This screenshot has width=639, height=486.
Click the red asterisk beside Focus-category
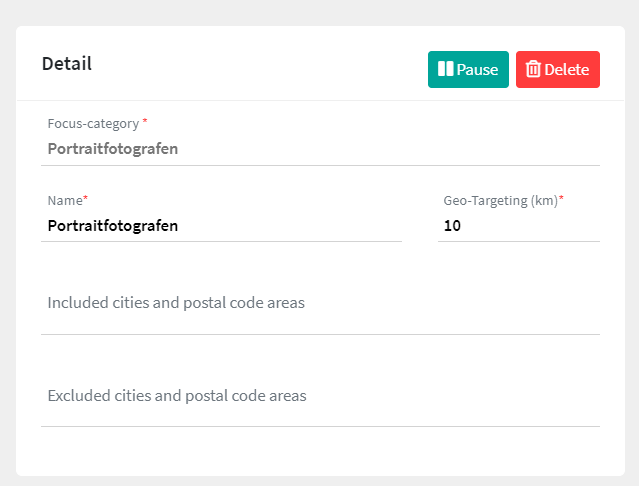[144, 121]
